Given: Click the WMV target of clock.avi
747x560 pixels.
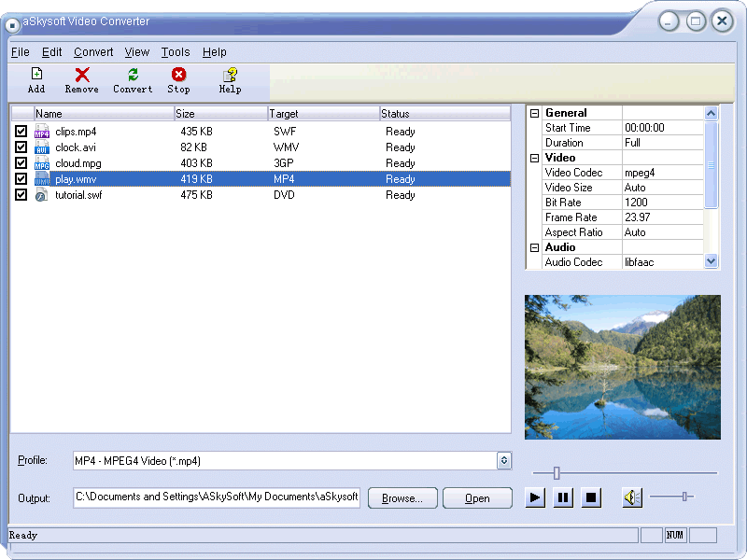Looking at the screenshot, I should pyautogui.click(x=286, y=147).
